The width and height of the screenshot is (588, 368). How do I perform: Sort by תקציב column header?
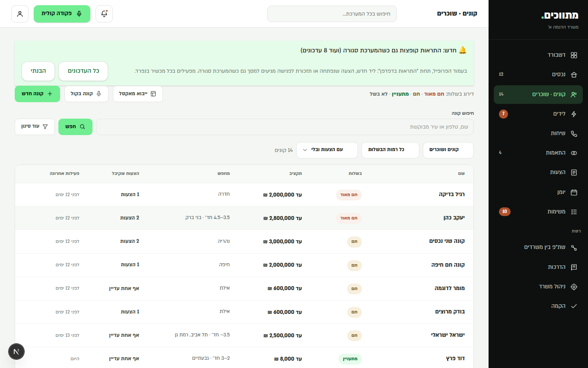pyautogui.click(x=296, y=174)
